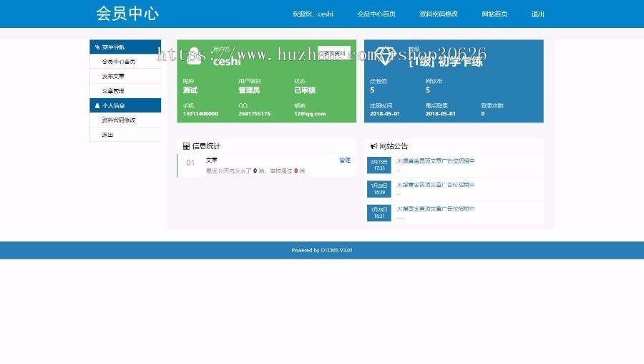Click the phone number 13011400000

coord(200,113)
